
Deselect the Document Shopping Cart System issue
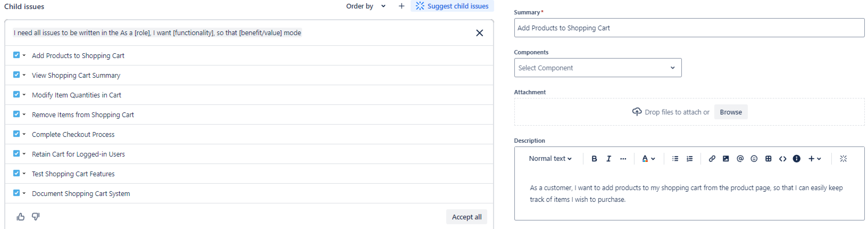pyautogui.click(x=16, y=193)
